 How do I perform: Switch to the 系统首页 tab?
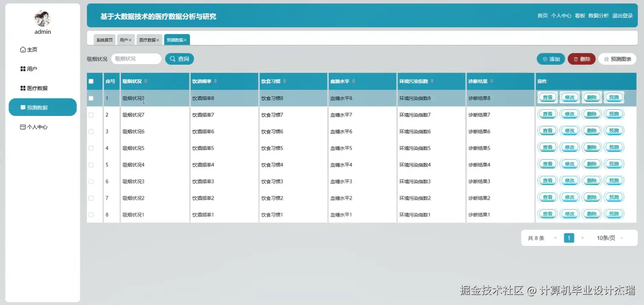tap(105, 40)
